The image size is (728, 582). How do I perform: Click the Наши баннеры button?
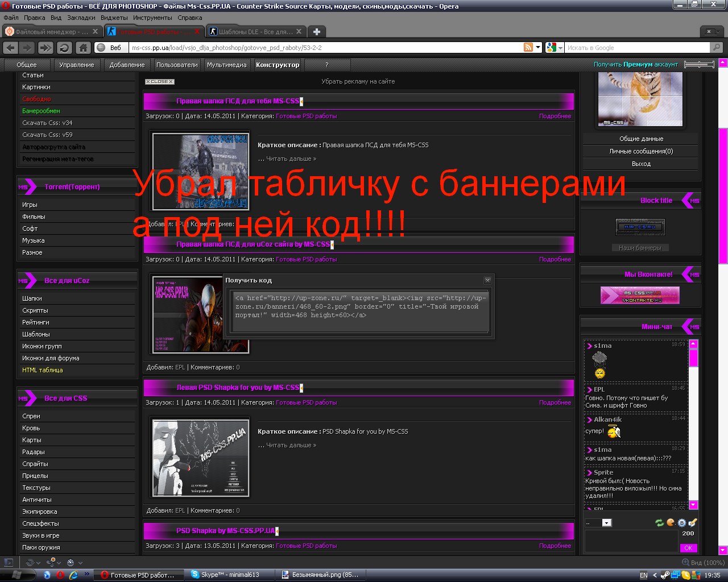pyautogui.click(x=640, y=248)
